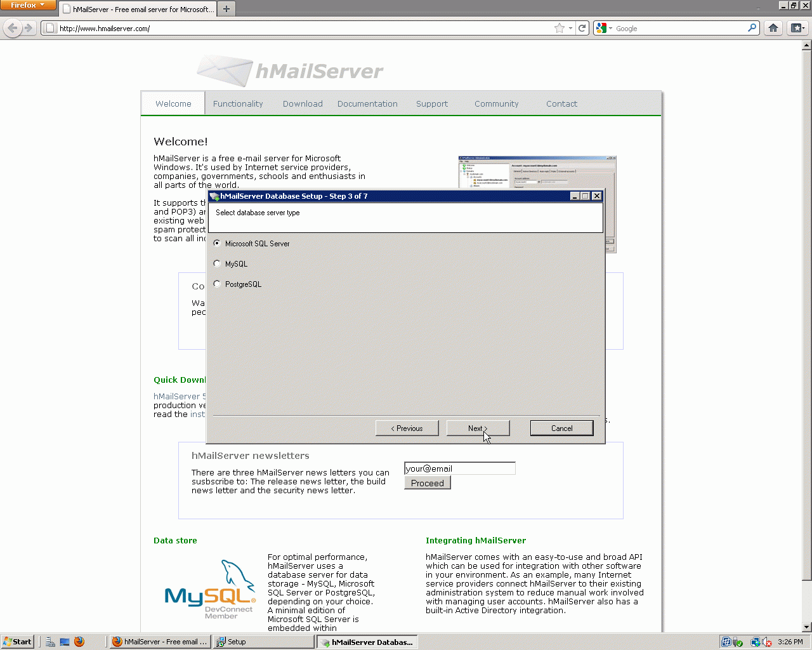This screenshot has width=812, height=650.
Task: View the Documentation tab
Action: pos(367,103)
